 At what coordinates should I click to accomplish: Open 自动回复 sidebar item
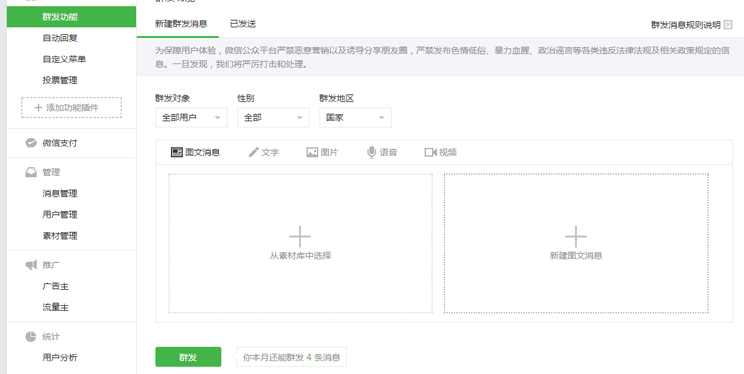point(60,38)
